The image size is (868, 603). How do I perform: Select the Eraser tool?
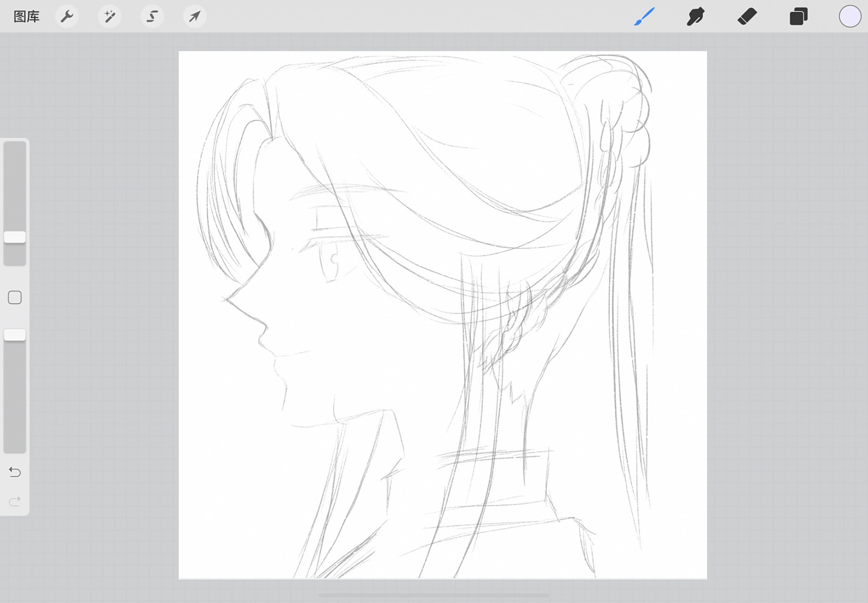(747, 17)
